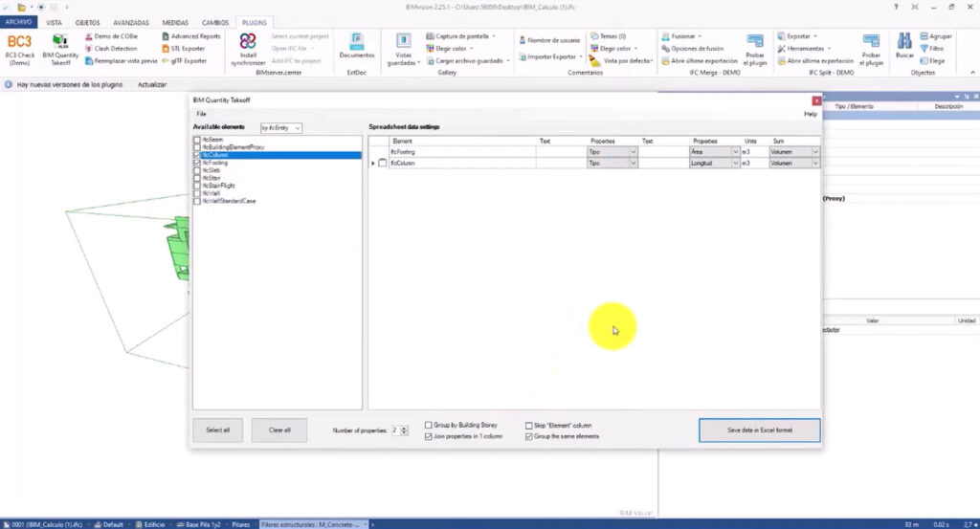980x529 pixels.
Task: Check the IfcBeam element checkbox
Action: 197,140
